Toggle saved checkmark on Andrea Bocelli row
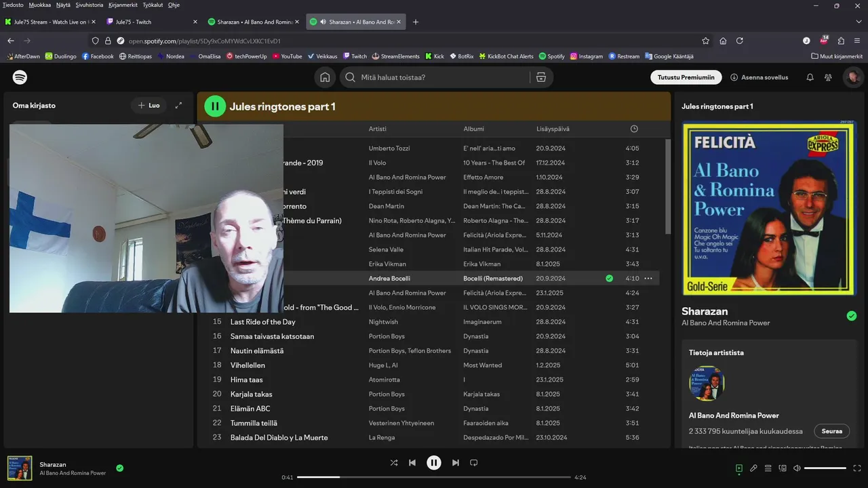 point(609,279)
